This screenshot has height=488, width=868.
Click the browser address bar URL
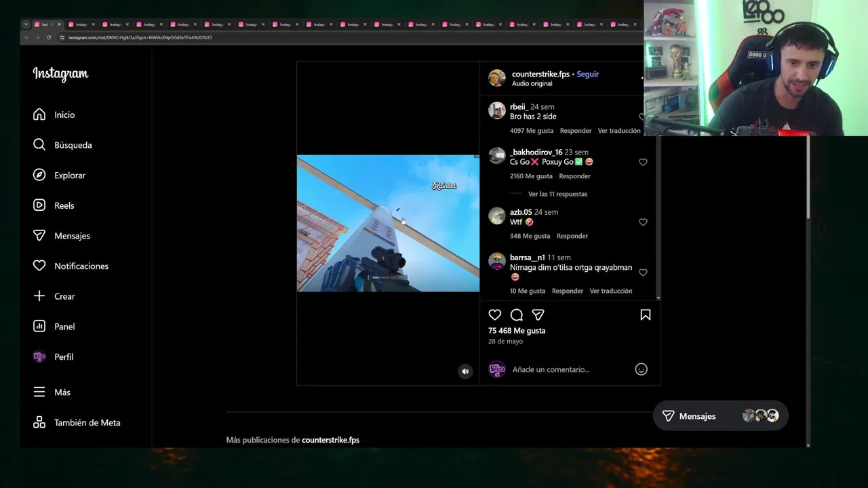tap(140, 37)
